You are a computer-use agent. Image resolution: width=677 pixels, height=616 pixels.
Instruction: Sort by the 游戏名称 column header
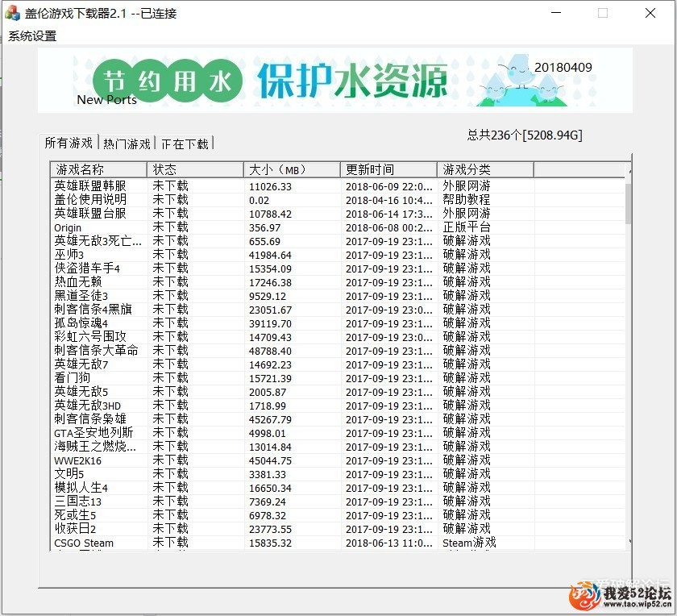pos(98,169)
